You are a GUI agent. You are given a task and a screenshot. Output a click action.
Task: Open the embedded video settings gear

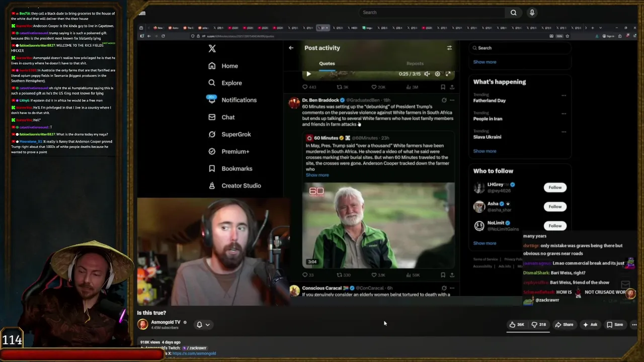pyautogui.click(x=437, y=74)
